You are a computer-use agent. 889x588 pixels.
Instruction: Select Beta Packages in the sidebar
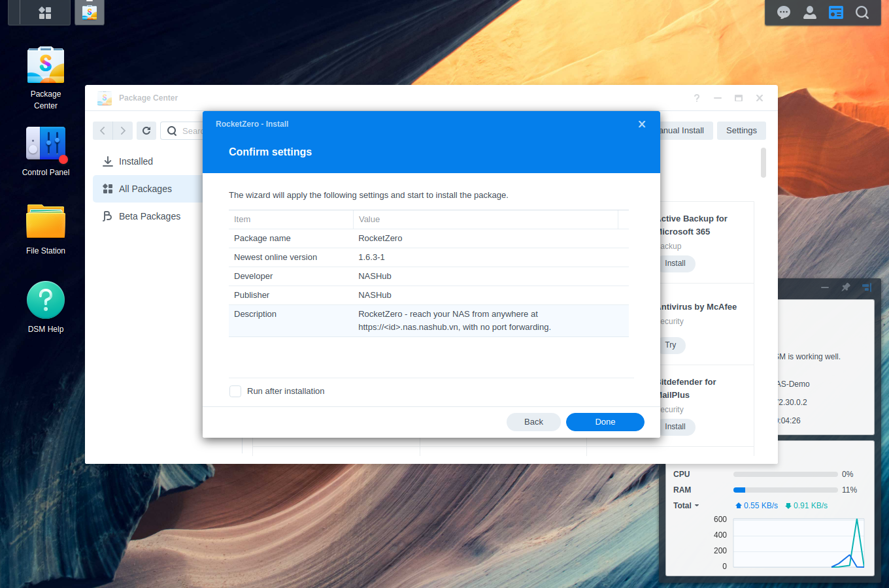point(148,216)
